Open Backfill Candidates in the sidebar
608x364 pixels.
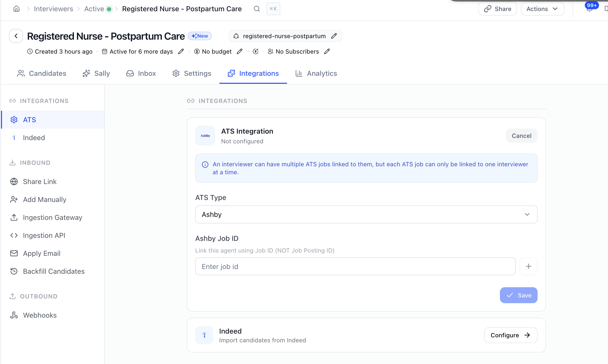coord(53,271)
